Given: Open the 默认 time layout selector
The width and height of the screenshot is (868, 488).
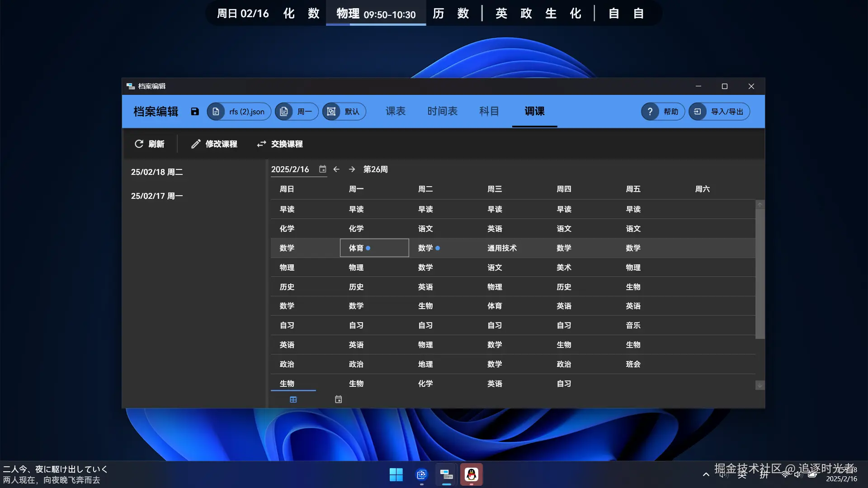Looking at the screenshot, I should (344, 112).
